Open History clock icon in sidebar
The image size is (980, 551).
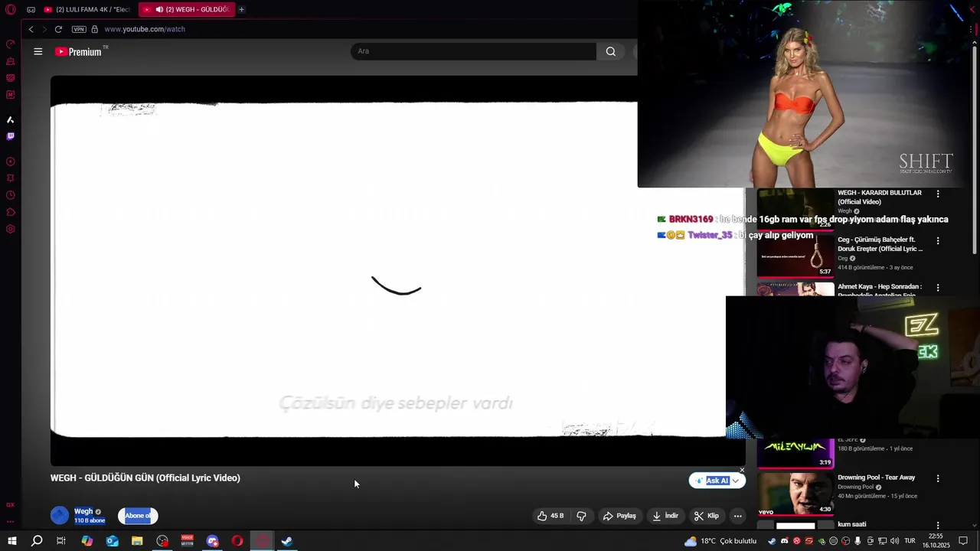pyautogui.click(x=11, y=195)
